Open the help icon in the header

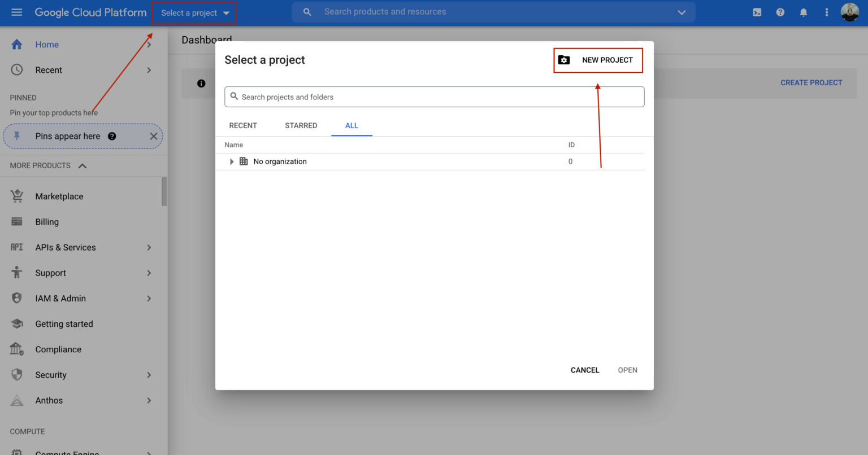point(780,12)
